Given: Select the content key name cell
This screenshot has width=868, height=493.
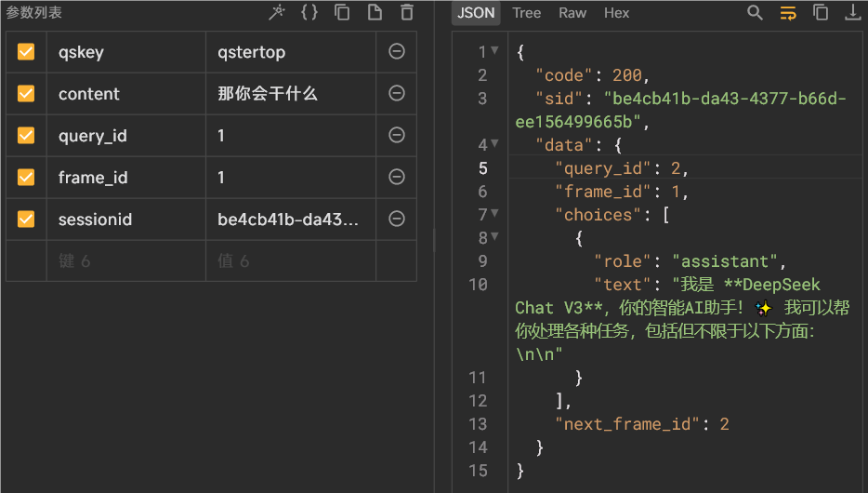Looking at the screenshot, I should [x=126, y=94].
